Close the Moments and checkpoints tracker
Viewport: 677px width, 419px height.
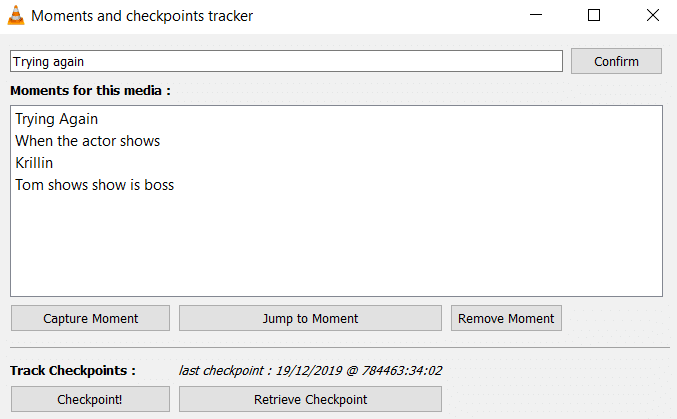(x=652, y=15)
